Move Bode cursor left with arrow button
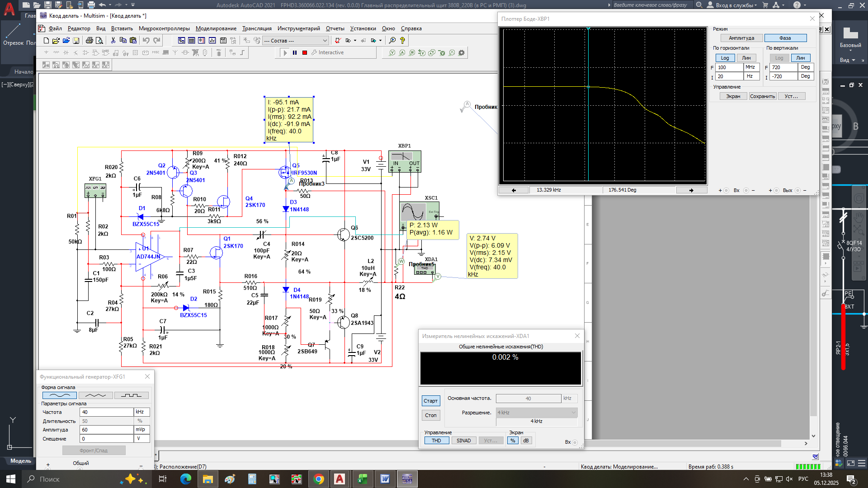 click(x=514, y=190)
